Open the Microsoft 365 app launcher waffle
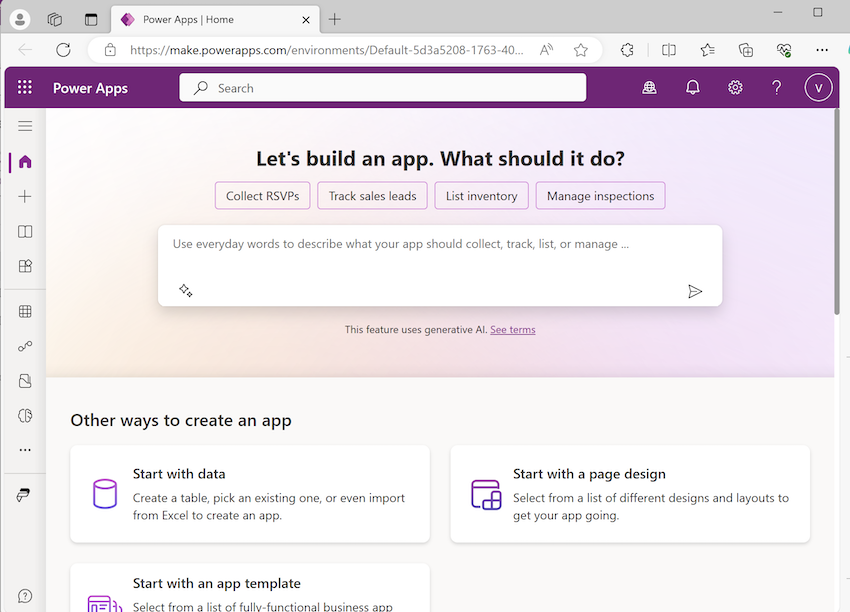 (24, 87)
